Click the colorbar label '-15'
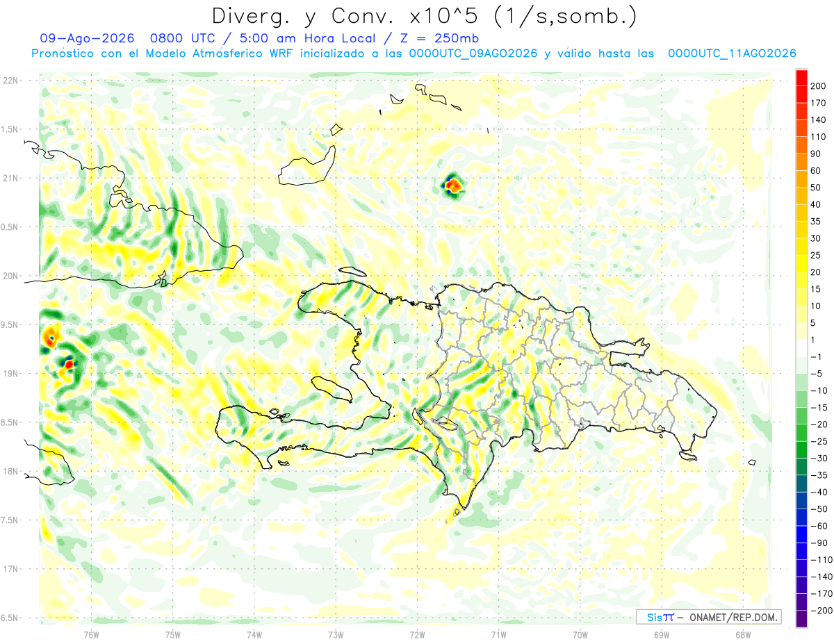834x644 pixels. click(819, 408)
